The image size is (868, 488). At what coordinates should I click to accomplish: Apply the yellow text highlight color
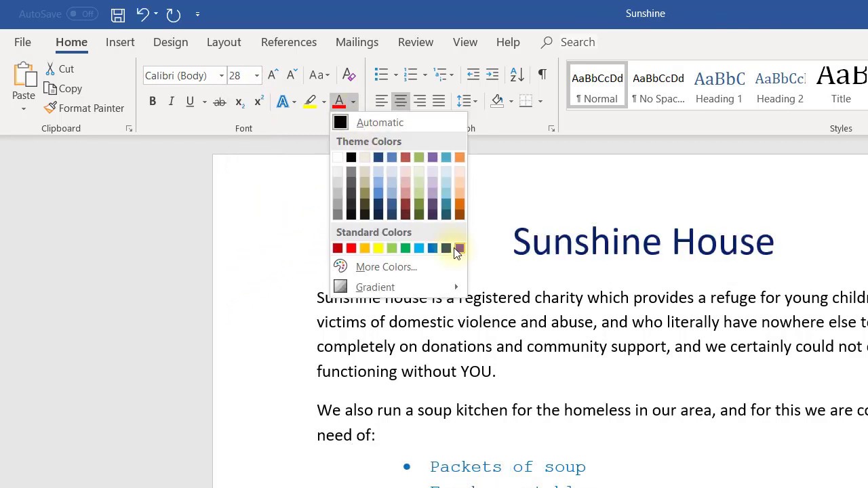point(310,102)
